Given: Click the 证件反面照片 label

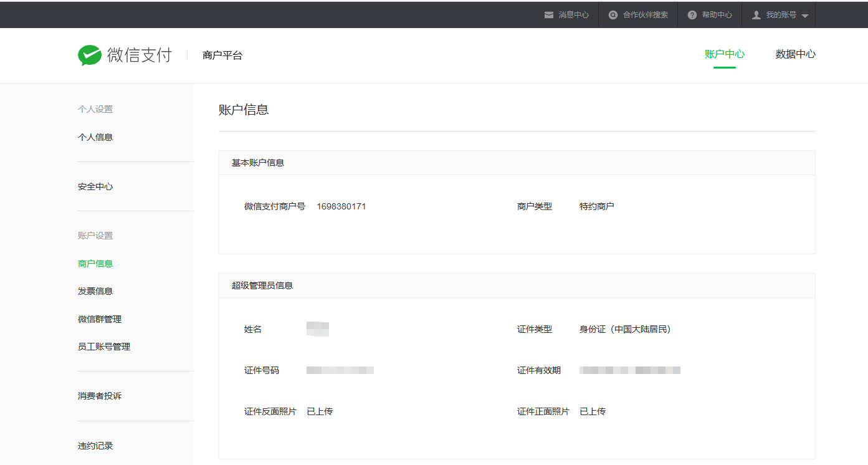Looking at the screenshot, I should 270,411.
